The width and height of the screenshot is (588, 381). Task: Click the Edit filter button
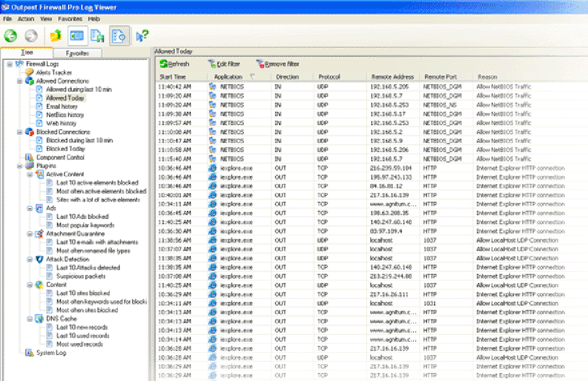point(224,64)
